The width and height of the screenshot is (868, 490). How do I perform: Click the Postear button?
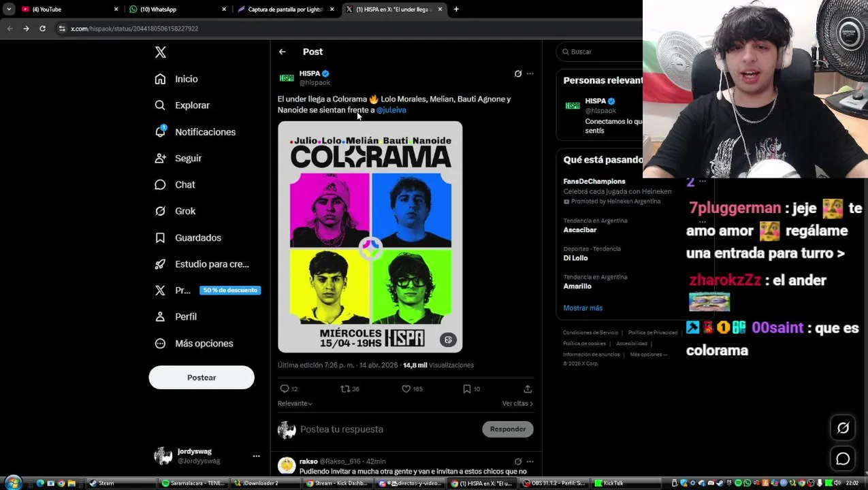click(x=202, y=378)
